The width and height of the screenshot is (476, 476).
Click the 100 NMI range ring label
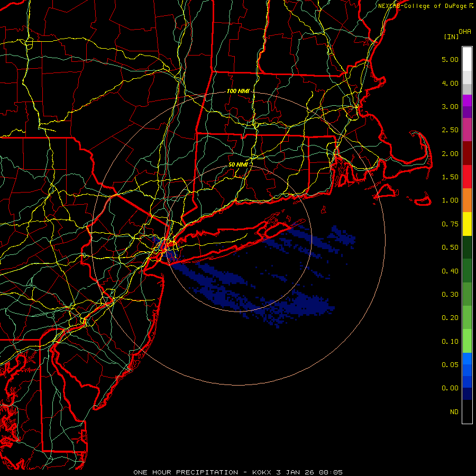coord(238,91)
